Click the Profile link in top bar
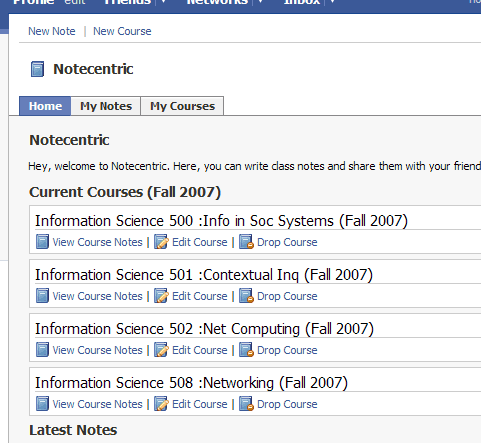Image resolution: width=481 pixels, height=443 pixels. [33, 2]
